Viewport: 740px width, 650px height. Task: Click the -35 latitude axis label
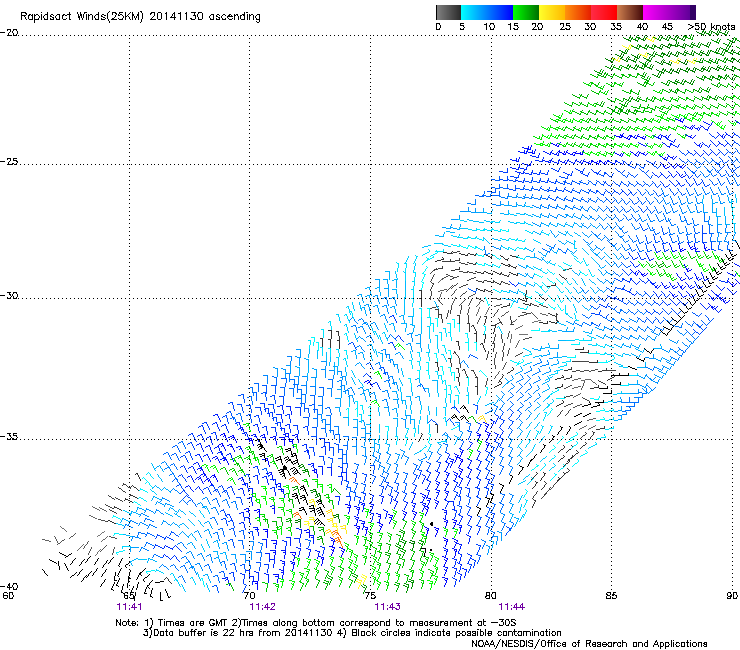pyautogui.click(x=9, y=437)
